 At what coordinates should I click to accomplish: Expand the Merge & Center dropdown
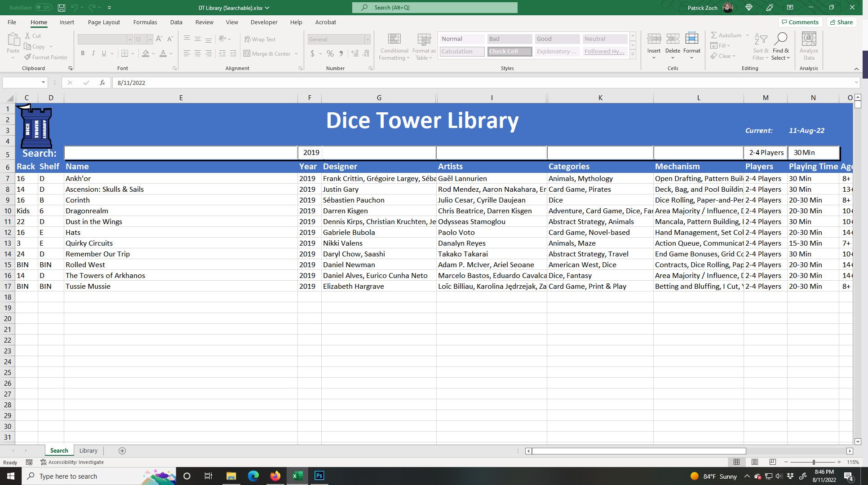[x=296, y=53]
